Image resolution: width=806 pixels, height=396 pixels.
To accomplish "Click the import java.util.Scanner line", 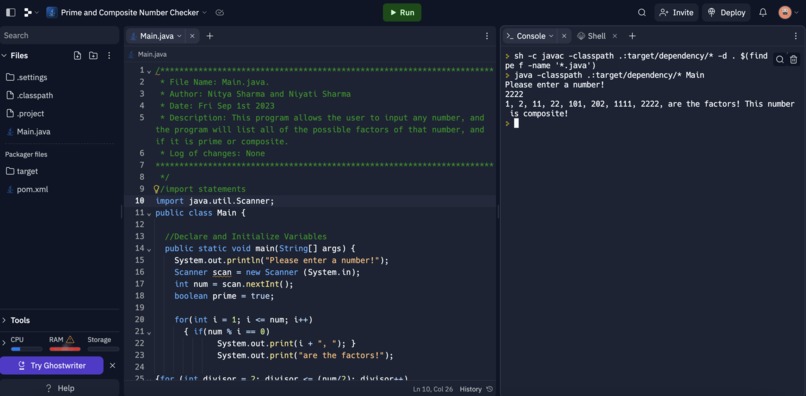I will (215, 201).
